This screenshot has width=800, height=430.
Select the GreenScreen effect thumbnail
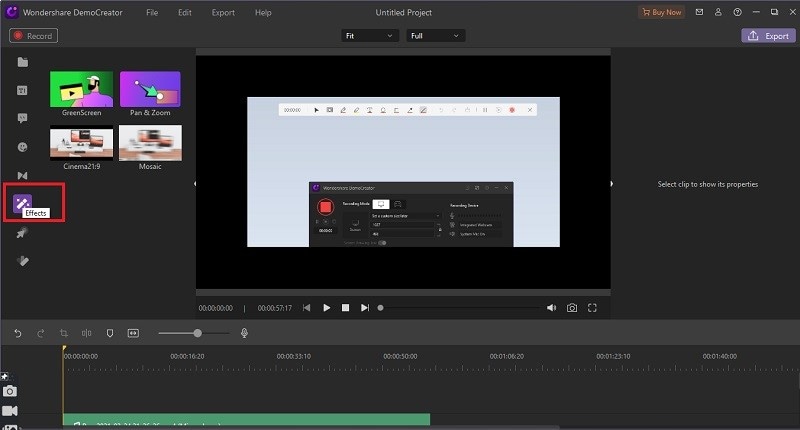[82, 89]
